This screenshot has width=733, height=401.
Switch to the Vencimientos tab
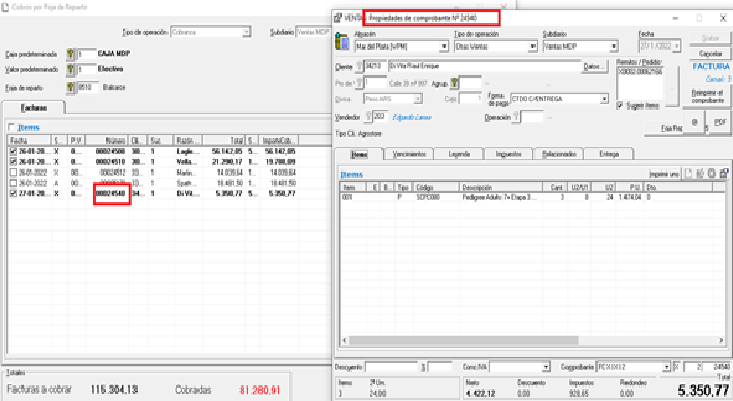pos(411,154)
